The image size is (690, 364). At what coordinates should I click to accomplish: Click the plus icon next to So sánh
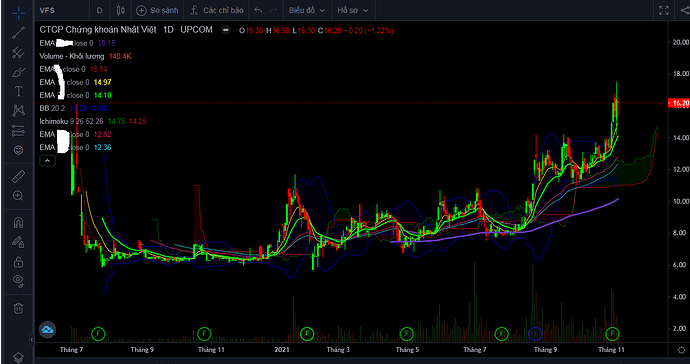tap(141, 10)
